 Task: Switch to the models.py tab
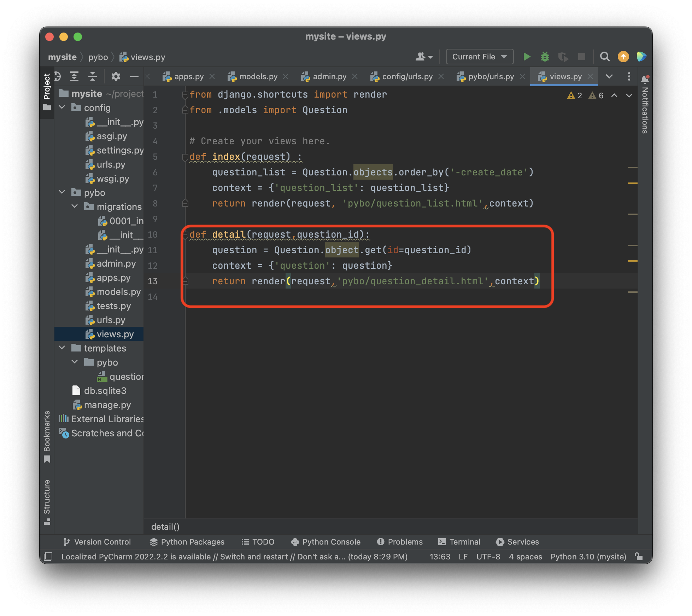tap(258, 76)
